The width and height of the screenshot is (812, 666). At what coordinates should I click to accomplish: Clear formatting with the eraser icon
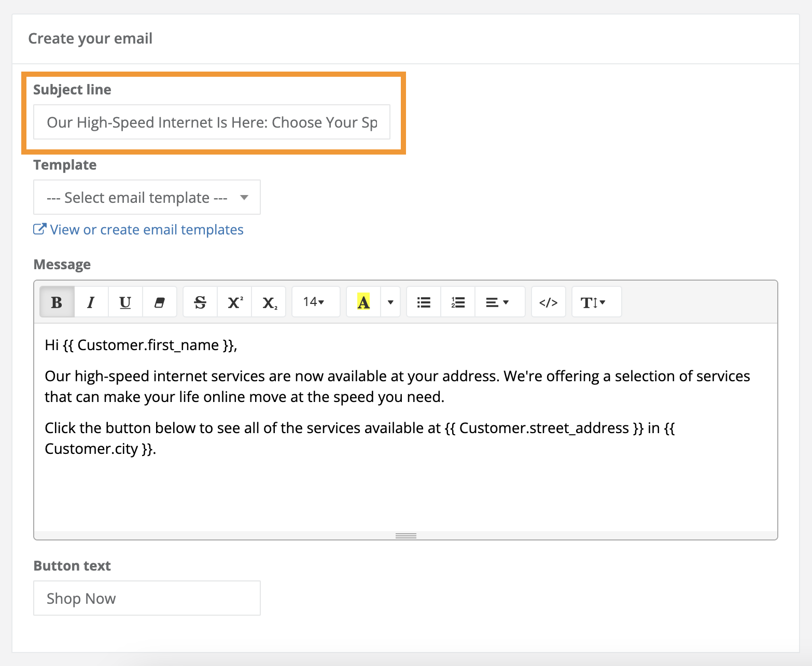(x=160, y=302)
